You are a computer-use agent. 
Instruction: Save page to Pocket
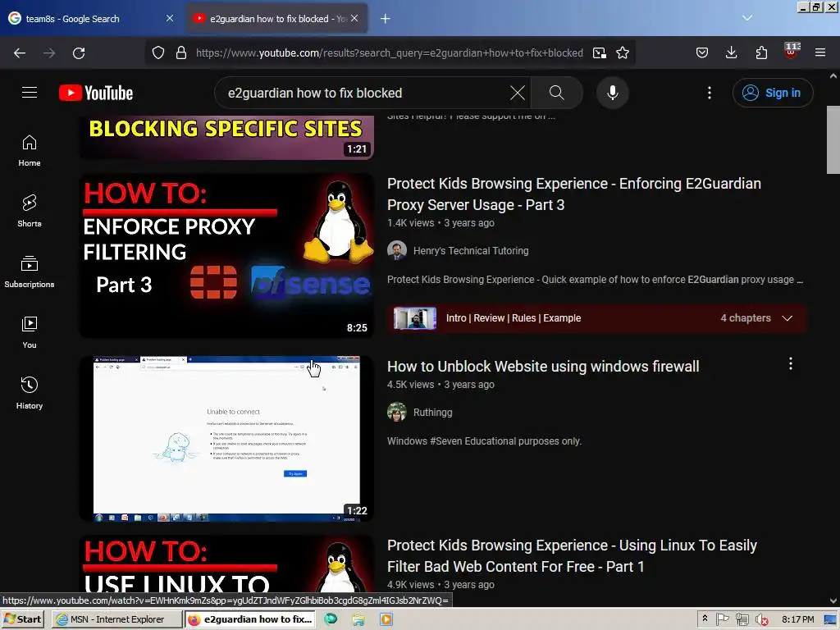pyautogui.click(x=702, y=52)
